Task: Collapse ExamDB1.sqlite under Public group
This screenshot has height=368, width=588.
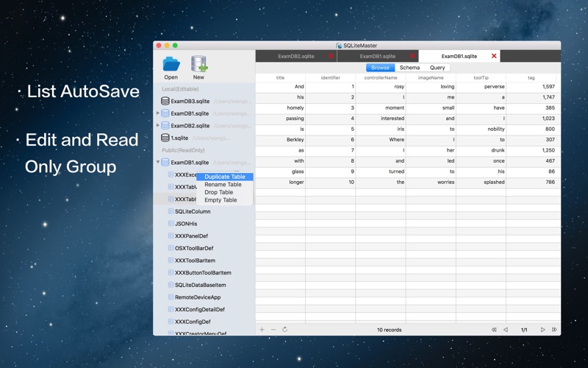Action: click(158, 162)
